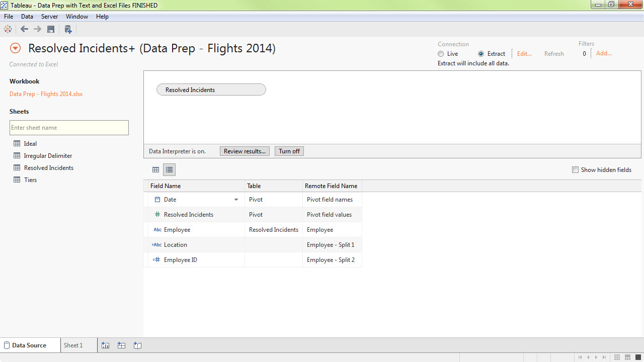Click the Tableau start page icon
Viewport: 644px width, 362px height.
click(8, 29)
